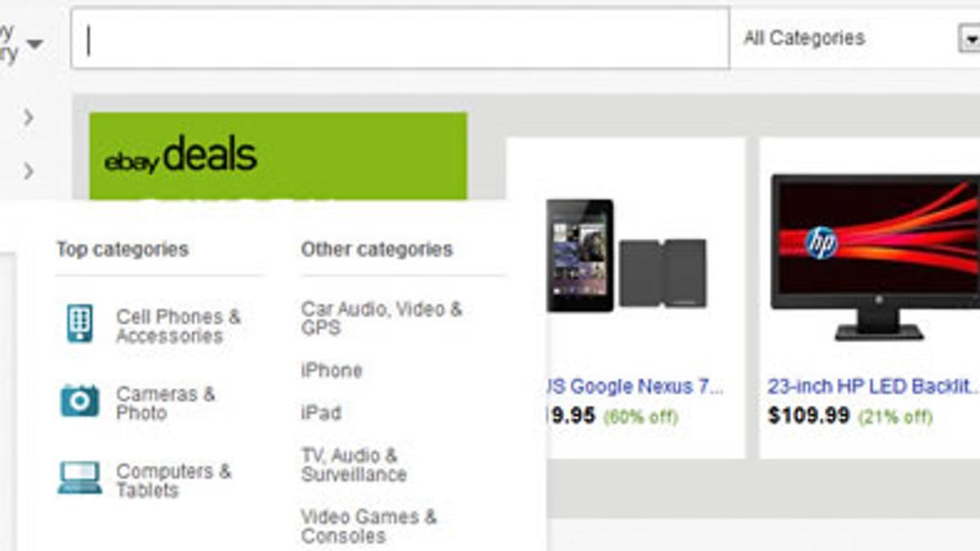Click into the eBay search field

click(400, 38)
